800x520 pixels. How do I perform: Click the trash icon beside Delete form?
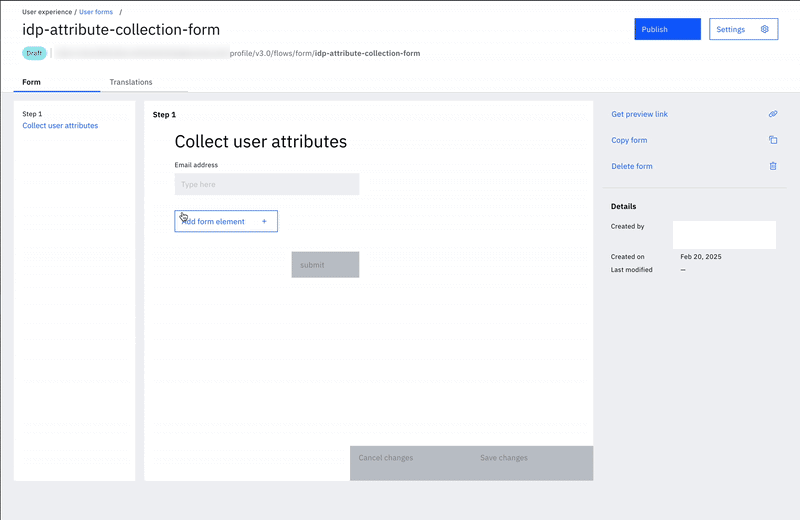pos(773,166)
